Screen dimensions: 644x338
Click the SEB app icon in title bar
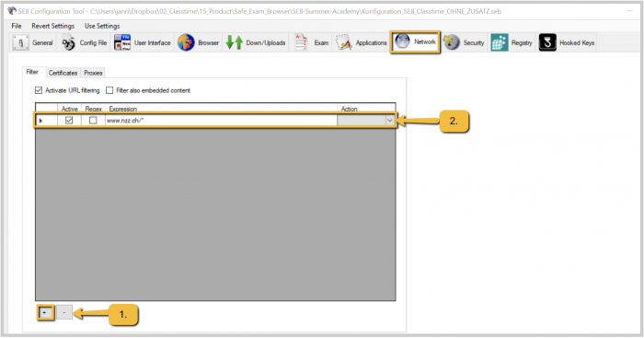pos(12,11)
